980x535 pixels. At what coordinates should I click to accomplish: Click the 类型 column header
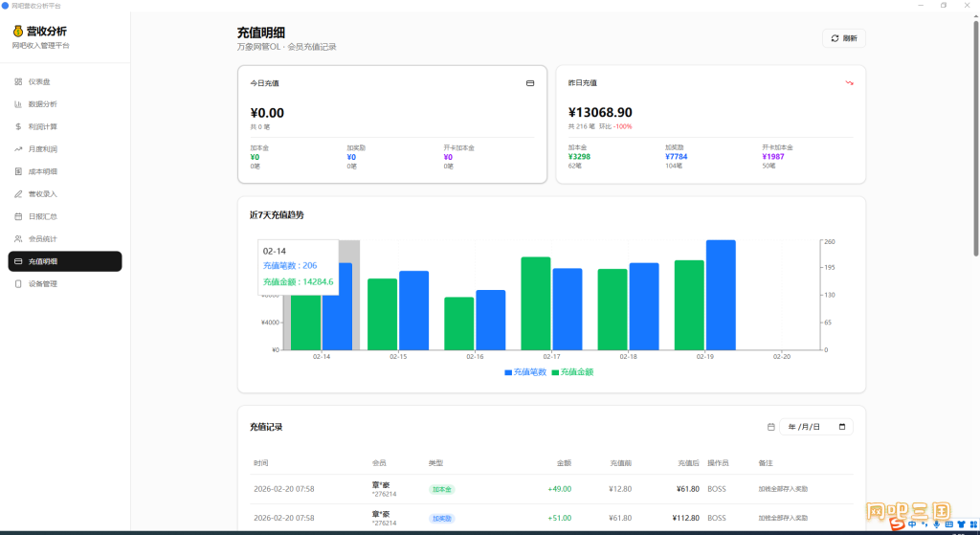click(x=435, y=463)
